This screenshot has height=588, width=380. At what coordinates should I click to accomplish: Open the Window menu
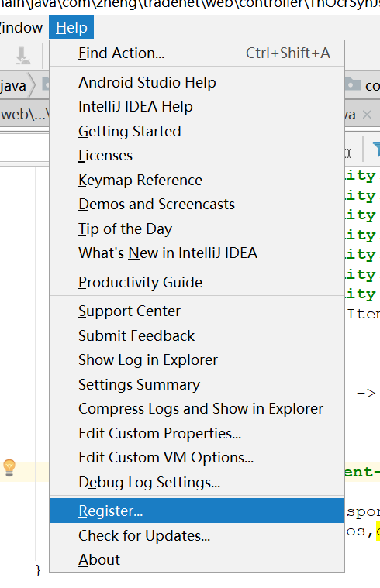click(x=21, y=27)
